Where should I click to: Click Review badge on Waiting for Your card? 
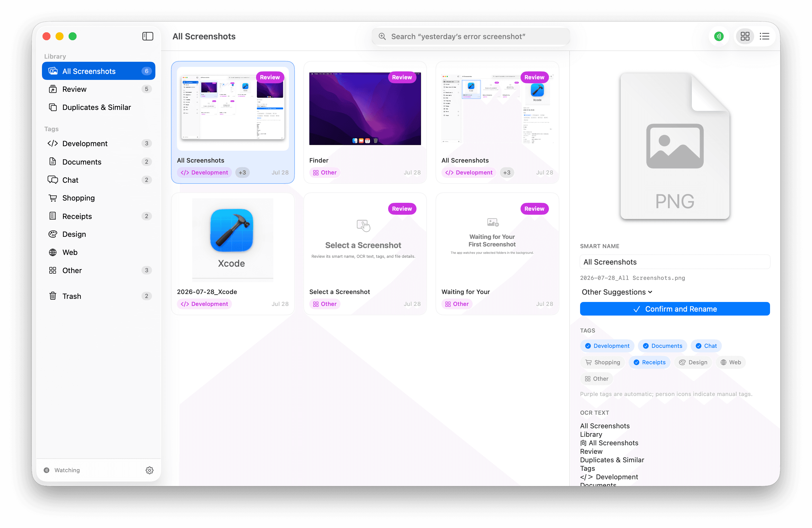534,208
